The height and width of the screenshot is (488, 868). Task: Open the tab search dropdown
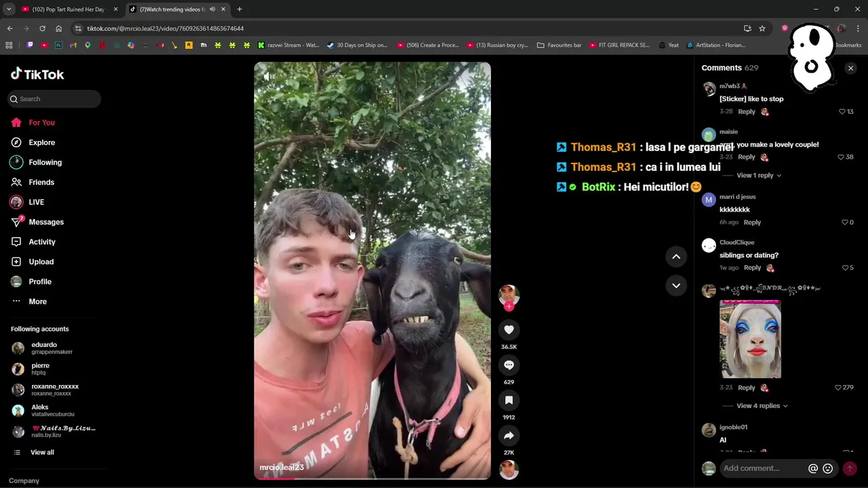(8, 9)
